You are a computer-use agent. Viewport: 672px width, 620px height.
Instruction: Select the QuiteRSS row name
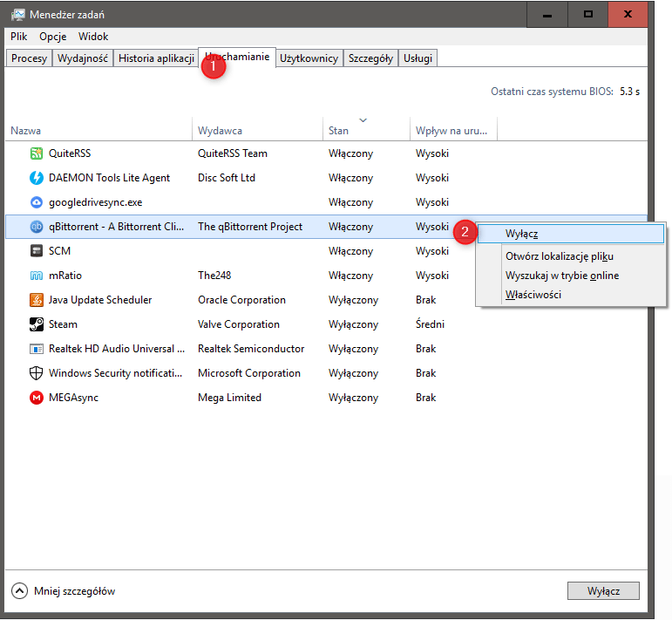tap(70, 153)
